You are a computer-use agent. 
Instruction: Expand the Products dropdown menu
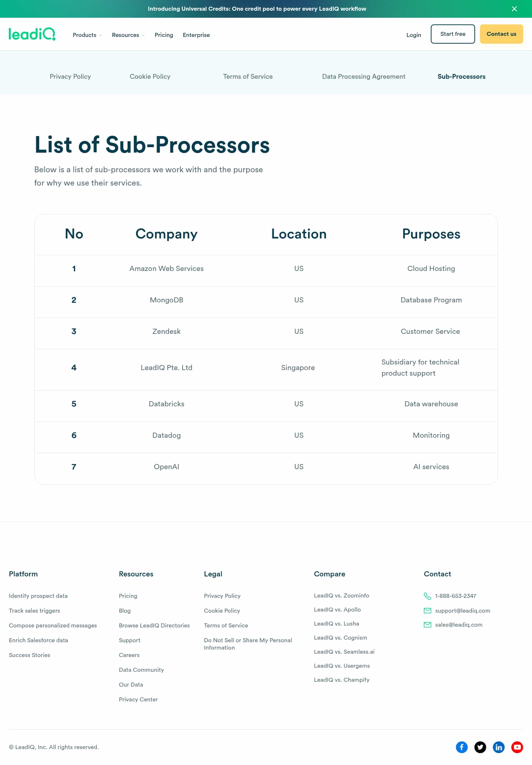87,35
